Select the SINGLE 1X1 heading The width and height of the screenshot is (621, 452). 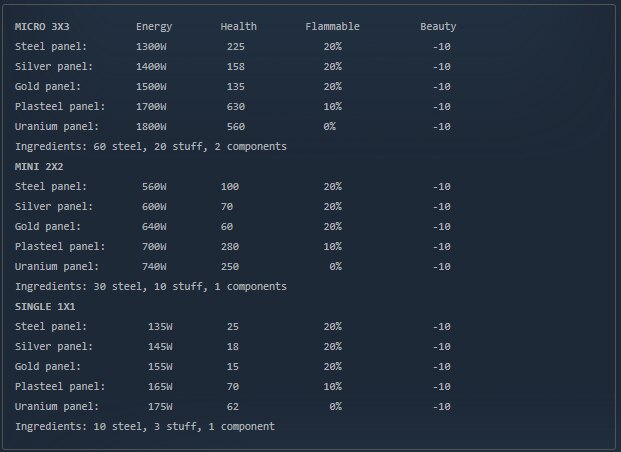45,307
